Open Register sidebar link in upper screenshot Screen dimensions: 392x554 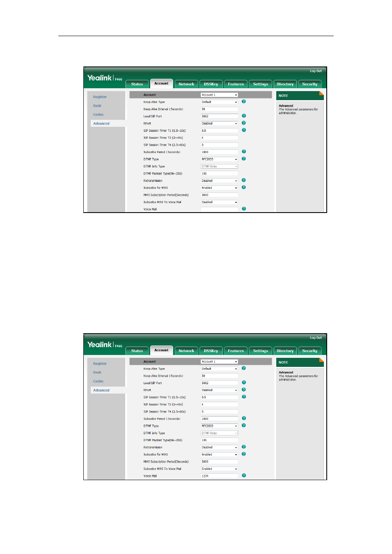(100, 97)
